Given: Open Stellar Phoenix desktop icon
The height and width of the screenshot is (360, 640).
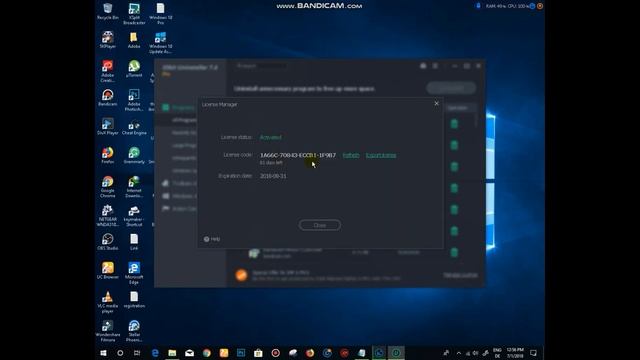Looking at the screenshot, I should (x=134, y=331).
